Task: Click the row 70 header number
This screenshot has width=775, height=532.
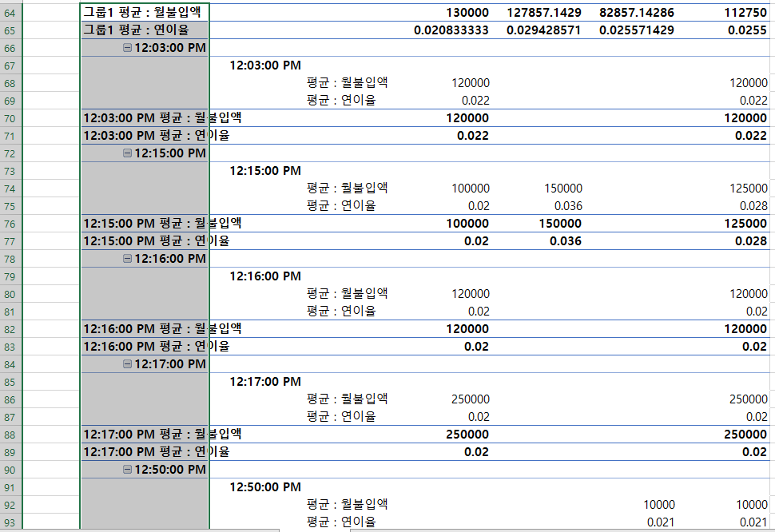Action: (x=10, y=118)
